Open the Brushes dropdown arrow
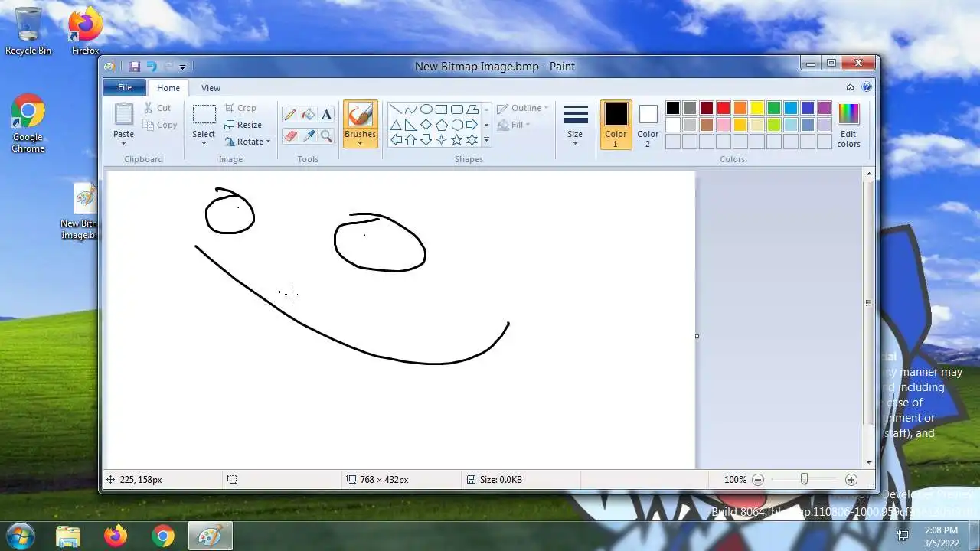Image resolution: width=980 pixels, height=551 pixels. tap(360, 143)
